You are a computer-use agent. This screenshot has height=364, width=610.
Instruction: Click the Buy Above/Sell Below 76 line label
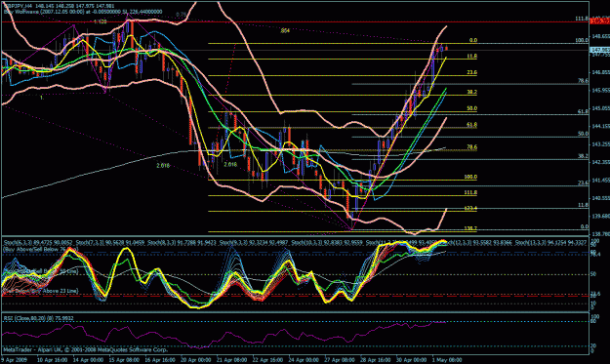point(40,250)
